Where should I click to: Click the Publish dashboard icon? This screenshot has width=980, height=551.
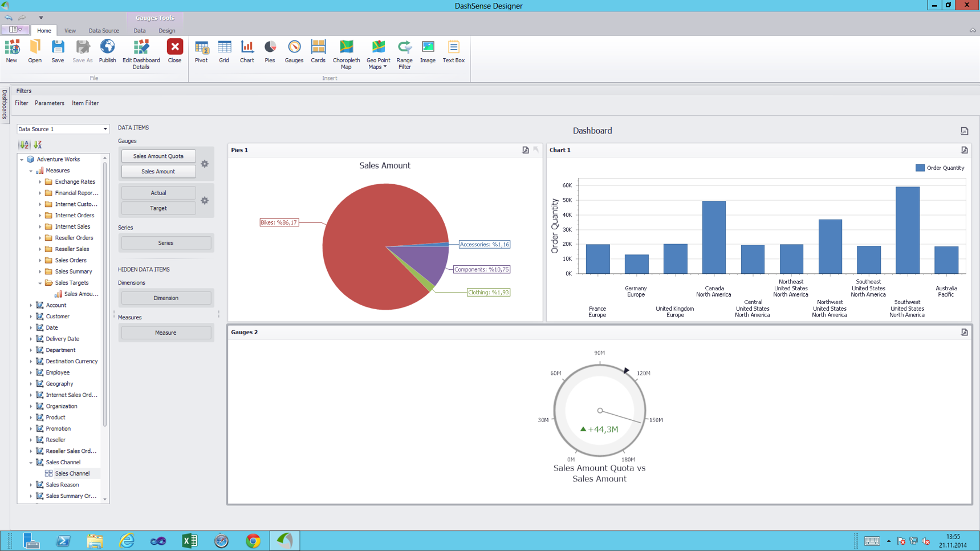point(107,51)
